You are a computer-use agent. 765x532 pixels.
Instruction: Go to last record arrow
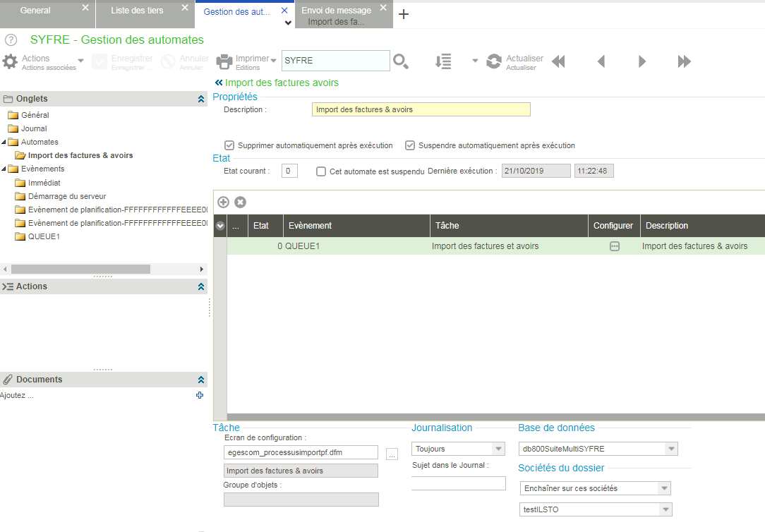pos(685,61)
